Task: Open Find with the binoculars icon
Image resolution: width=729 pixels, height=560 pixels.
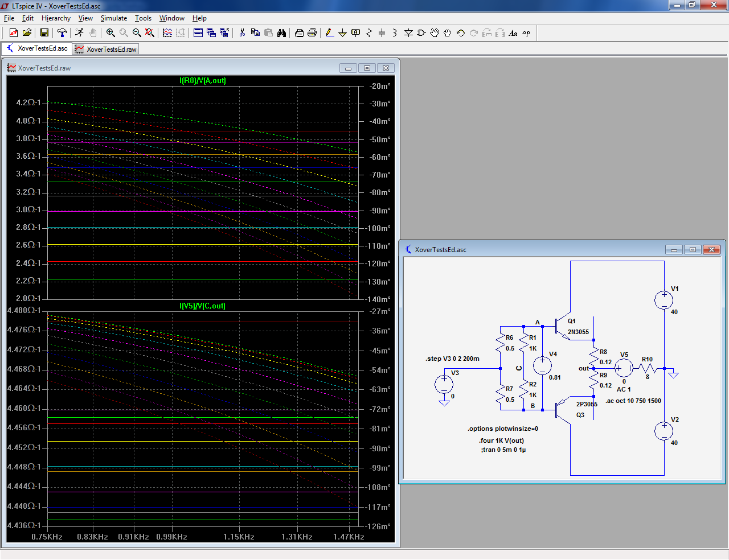Action: [x=281, y=33]
